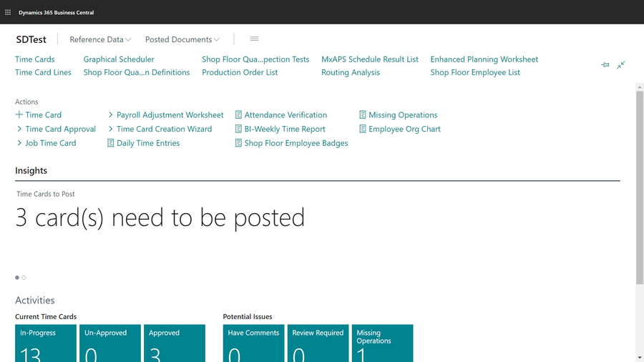Open the Graphical Scheduler menu item
The width and height of the screenshot is (644, 362).
tap(119, 59)
